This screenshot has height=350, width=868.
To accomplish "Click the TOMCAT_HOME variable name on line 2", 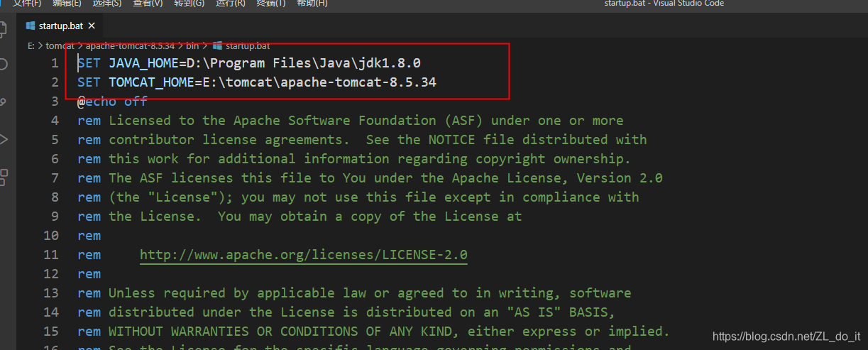I will [151, 82].
